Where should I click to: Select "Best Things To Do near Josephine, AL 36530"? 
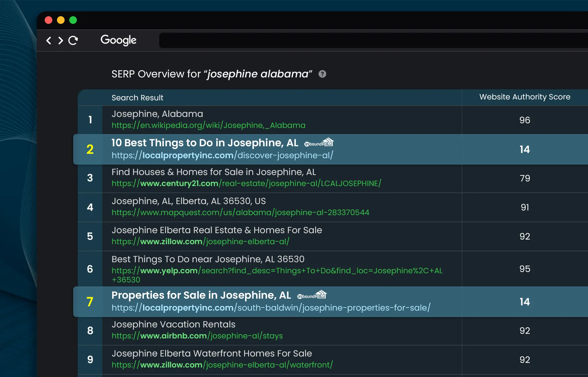(208, 259)
